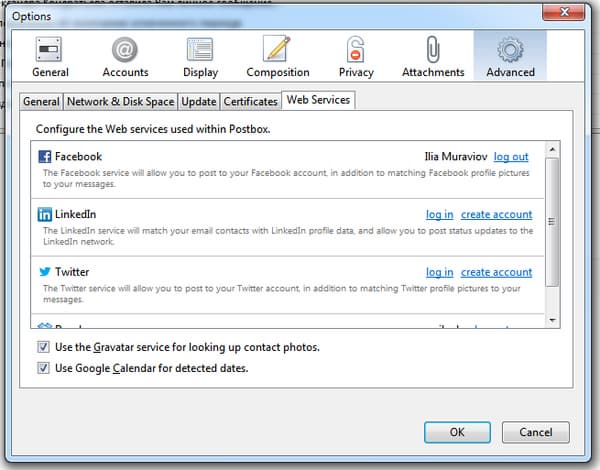Log out of Facebook account
Viewport: 600px width, 470px height.
(x=511, y=157)
